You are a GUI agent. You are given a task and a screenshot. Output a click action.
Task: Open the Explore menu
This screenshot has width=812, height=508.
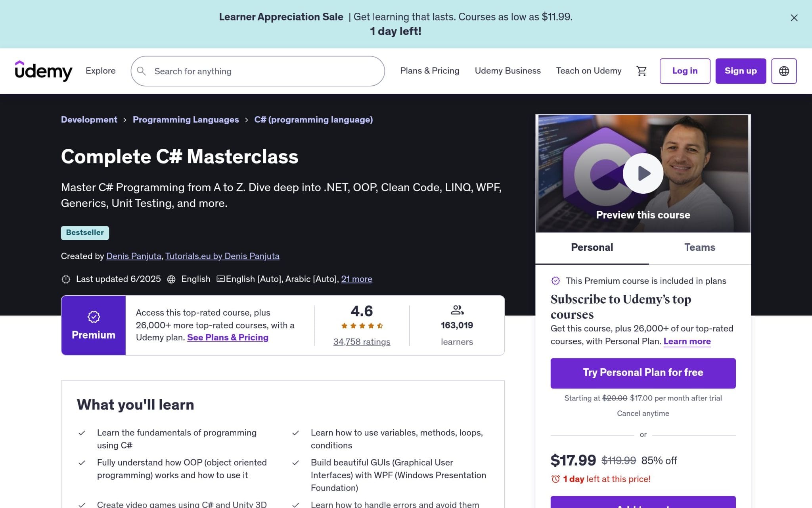coord(101,71)
